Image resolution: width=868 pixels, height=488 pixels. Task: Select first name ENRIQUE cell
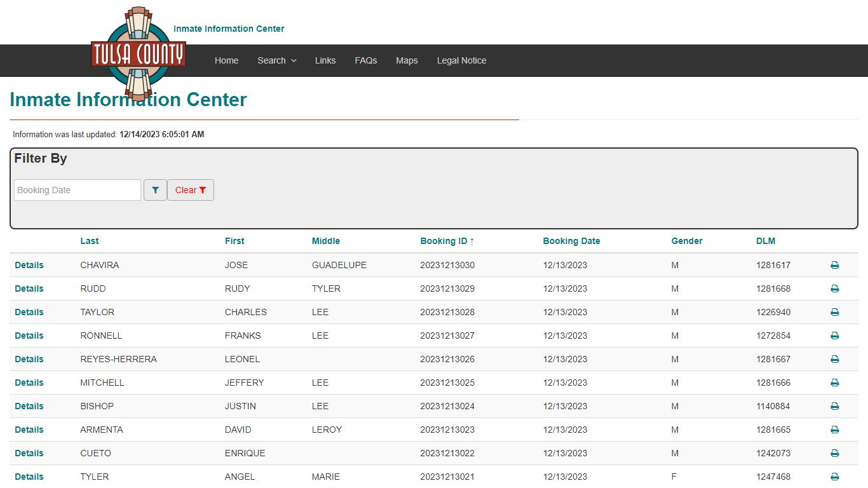coord(245,453)
